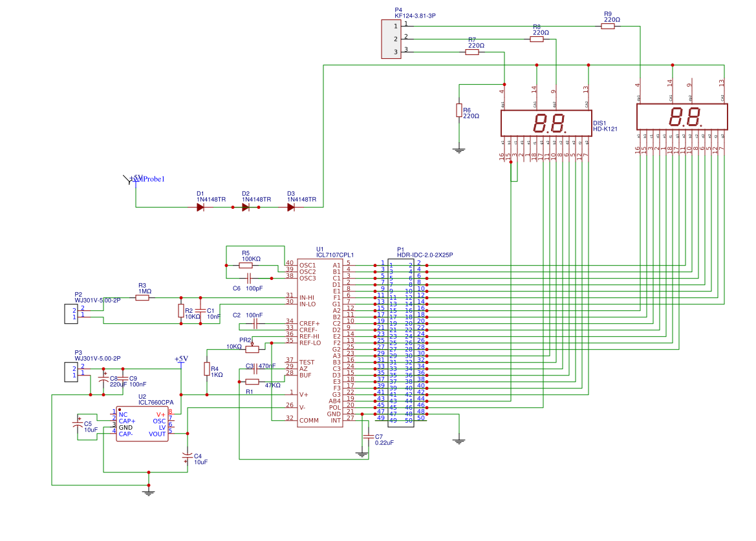
Task: Click the U1 ICL7107CPL1 chip body
Action: pyautogui.click(x=319, y=343)
